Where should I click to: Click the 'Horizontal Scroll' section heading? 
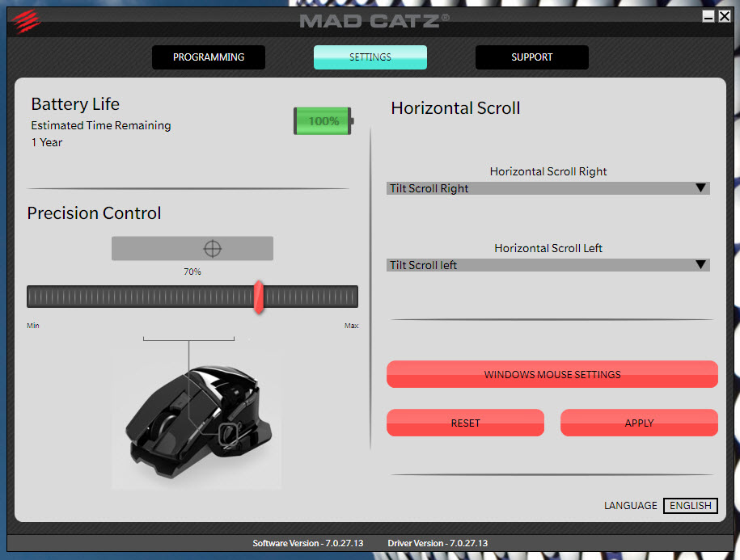pyautogui.click(x=455, y=108)
